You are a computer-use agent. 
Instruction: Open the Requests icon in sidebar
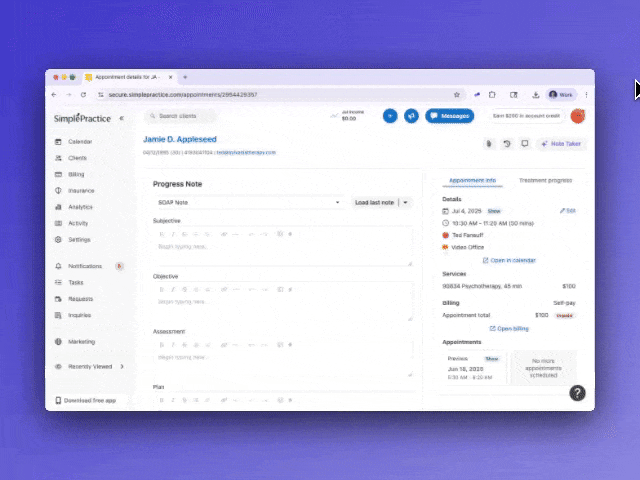coord(58,299)
